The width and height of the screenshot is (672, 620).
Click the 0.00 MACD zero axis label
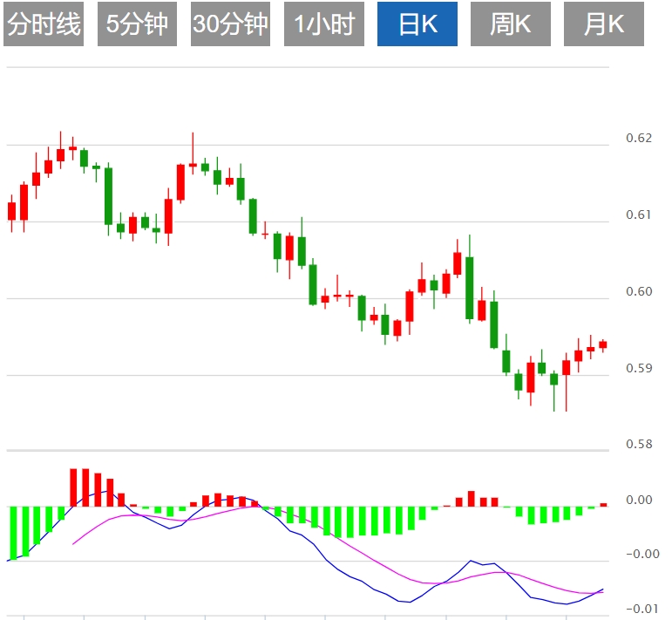point(639,500)
